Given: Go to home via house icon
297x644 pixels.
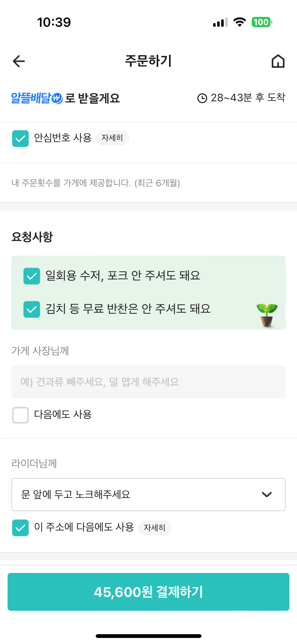Looking at the screenshot, I should coord(278,61).
